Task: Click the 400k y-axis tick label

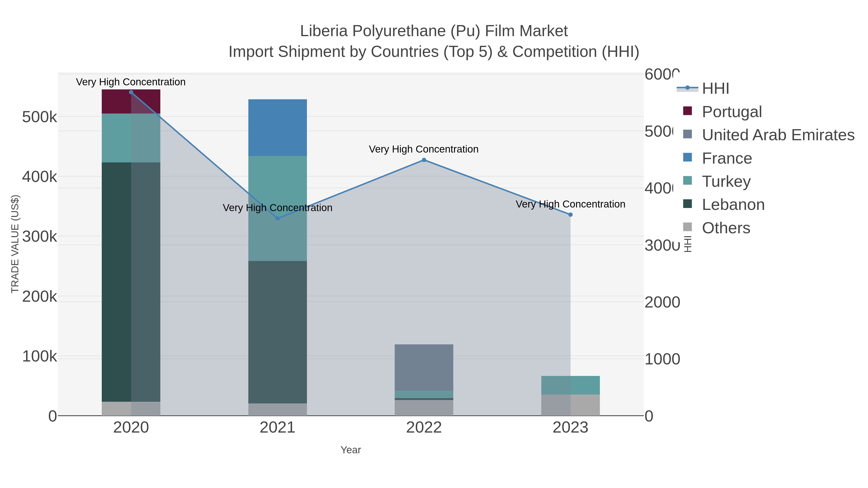Action: point(40,176)
